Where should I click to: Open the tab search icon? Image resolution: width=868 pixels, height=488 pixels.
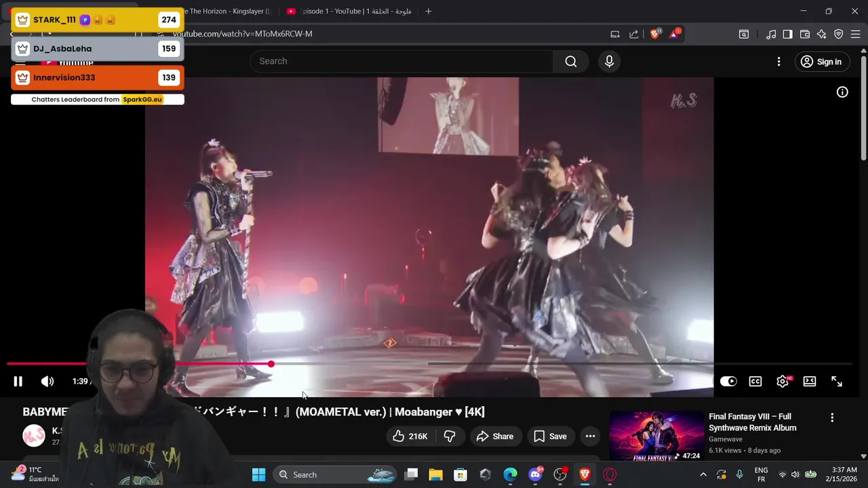(744, 34)
